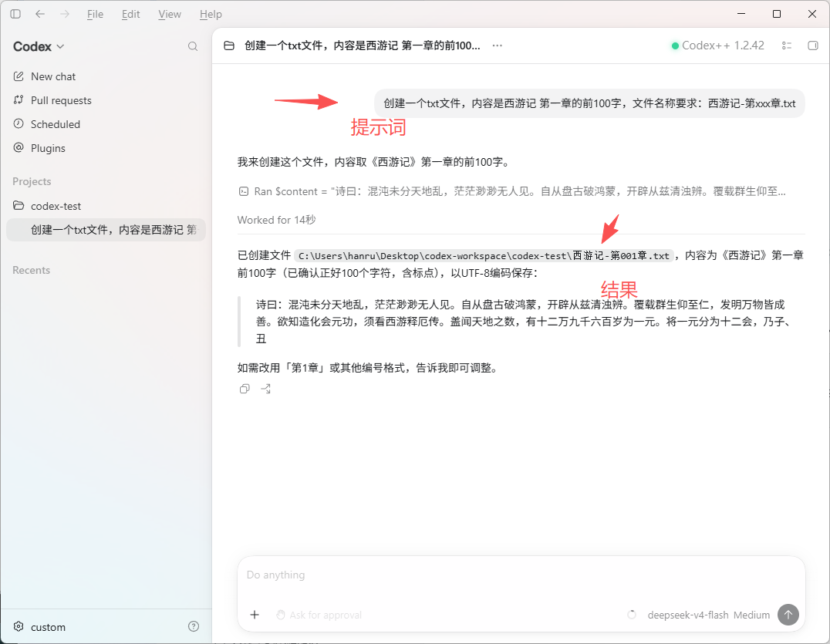
Task: Click the Codex++ 1.2.42 status label
Action: coord(718,46)
